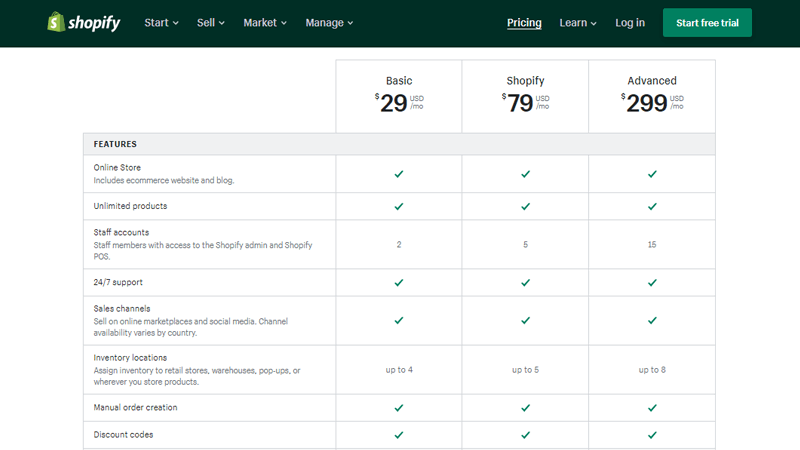Click Manual order creation checkmark under Advanced

(x=652, y=408)
